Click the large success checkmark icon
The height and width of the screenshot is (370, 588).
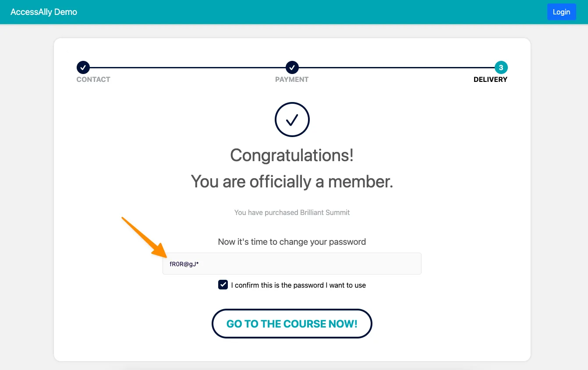coord(292,120)
